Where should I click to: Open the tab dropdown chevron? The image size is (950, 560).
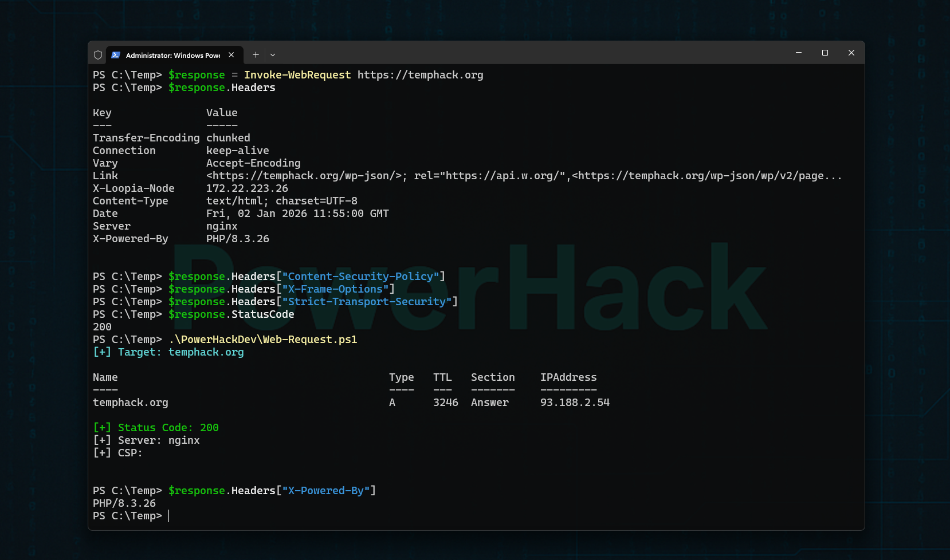pyautogui.click(x=272, y=54)
